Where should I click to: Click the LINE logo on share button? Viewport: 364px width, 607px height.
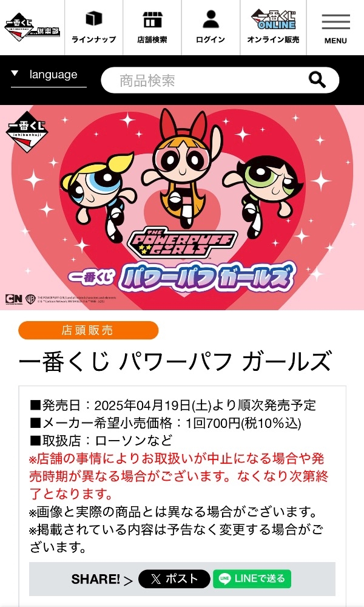[224, 578]
